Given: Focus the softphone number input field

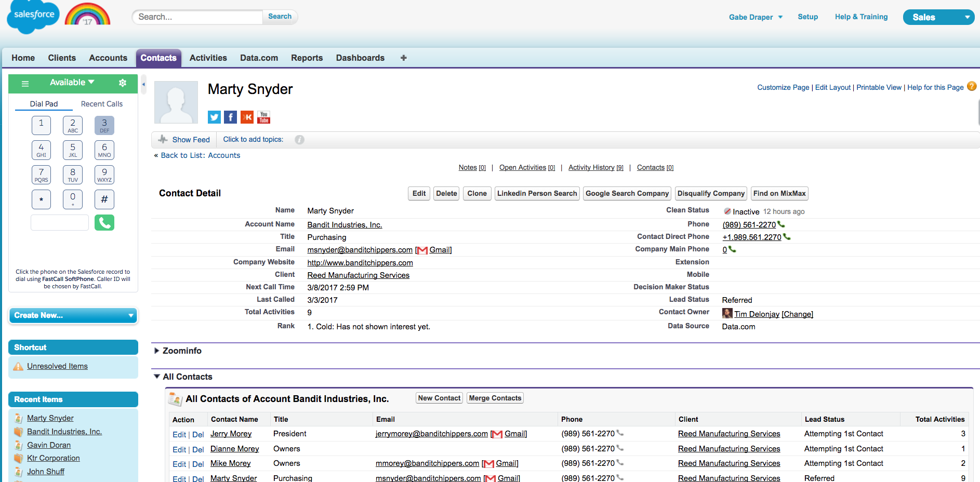Looking at the screenshot, I should tap(60, 223).
